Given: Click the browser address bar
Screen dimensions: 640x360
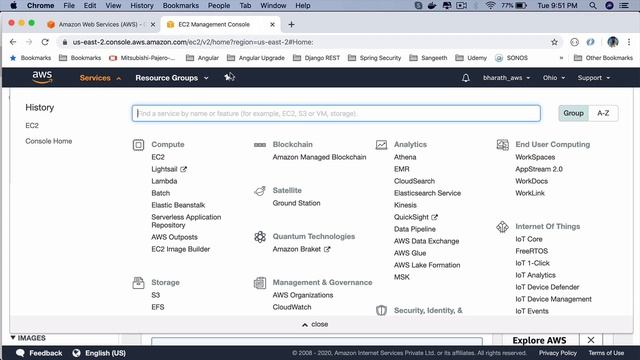Looking at the screenshot, I should (306, 42).
